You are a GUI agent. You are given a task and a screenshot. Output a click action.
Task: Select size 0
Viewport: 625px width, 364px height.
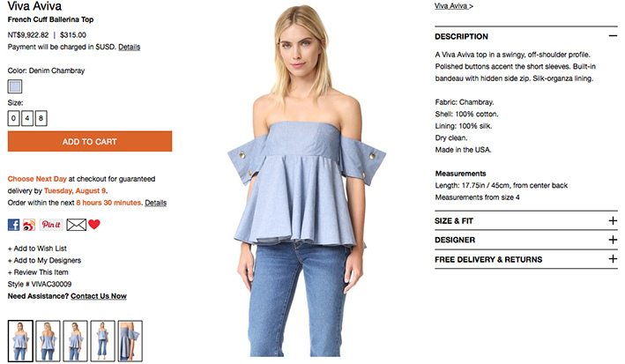[13, 118]
